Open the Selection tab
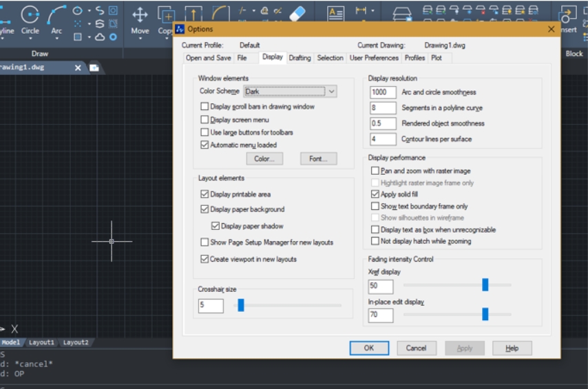The image size is (588, 389). pyautogui.click(x=330, y=58)
